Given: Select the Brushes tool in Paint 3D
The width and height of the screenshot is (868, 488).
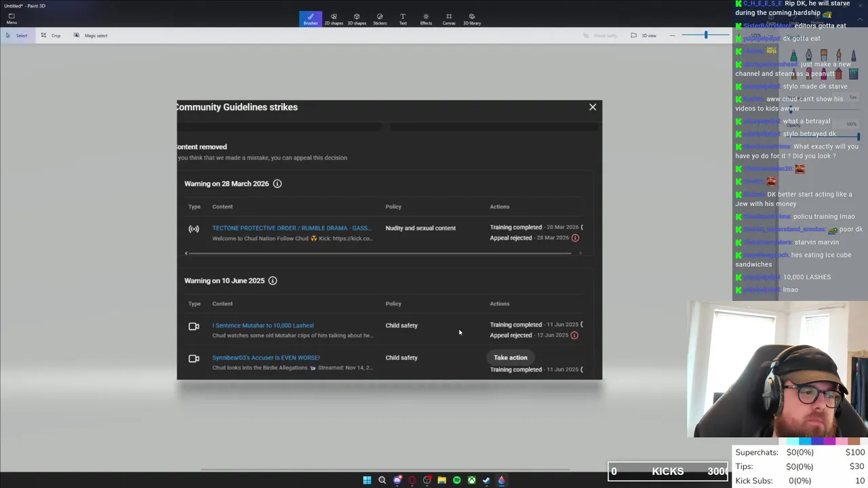Looking at the screenshot, I should 311,19.
